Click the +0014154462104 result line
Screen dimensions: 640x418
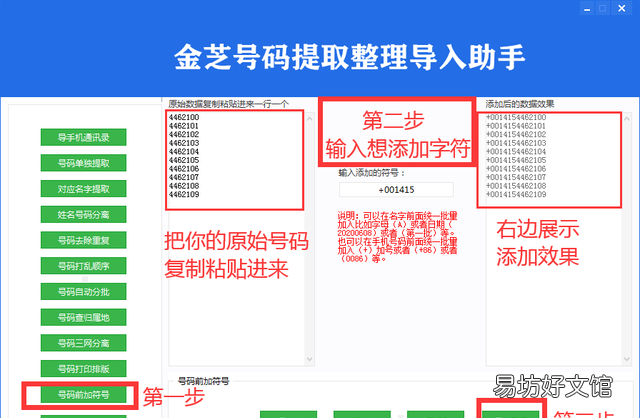tap(516, 152)
